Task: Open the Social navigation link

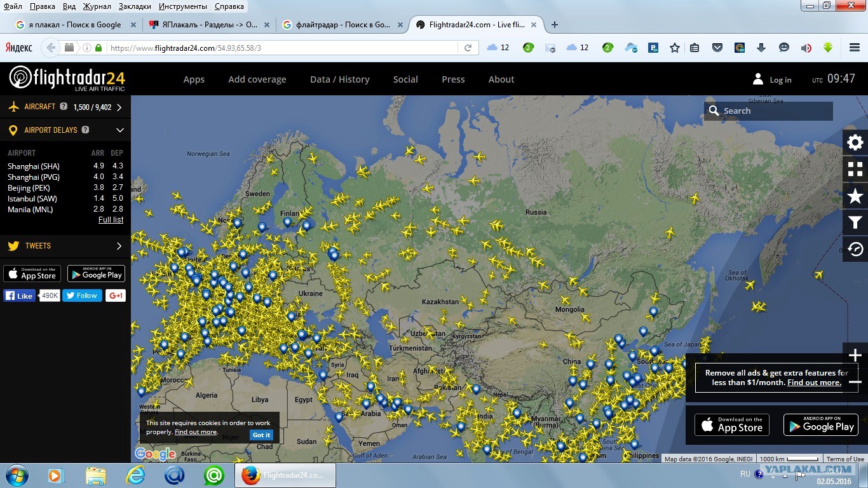Action: pos(405,79)
